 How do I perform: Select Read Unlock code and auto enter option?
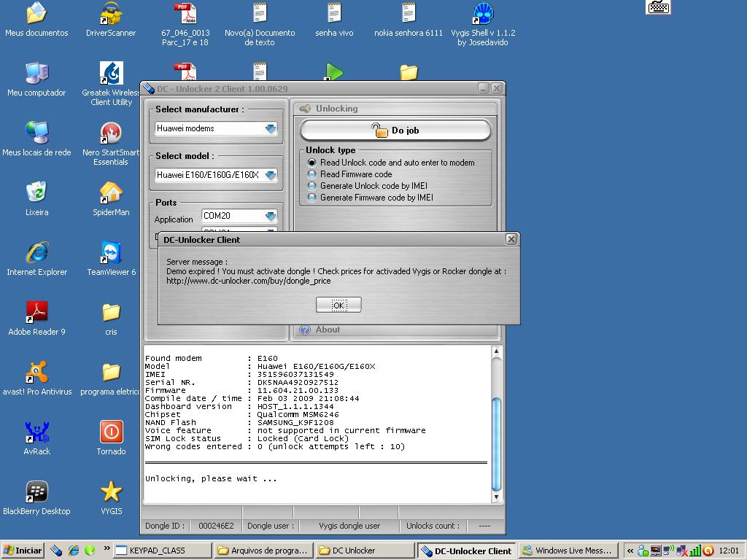[312, 163]
